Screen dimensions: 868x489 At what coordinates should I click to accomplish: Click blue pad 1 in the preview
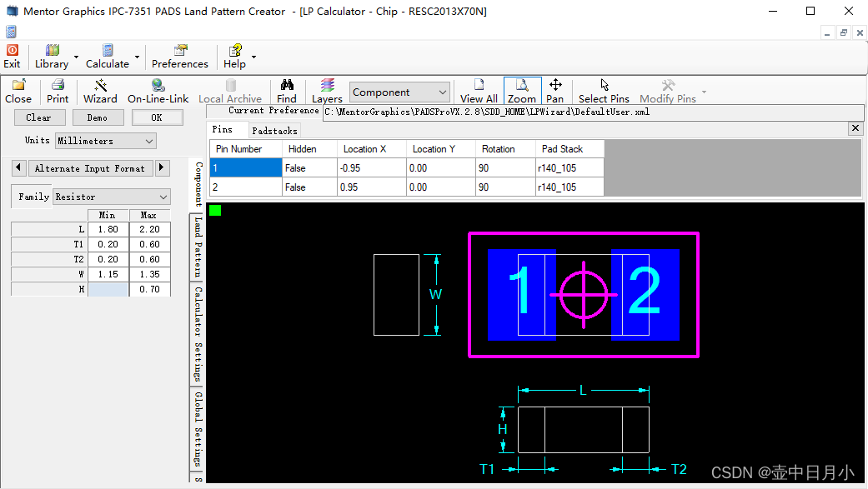click(521, 294)
